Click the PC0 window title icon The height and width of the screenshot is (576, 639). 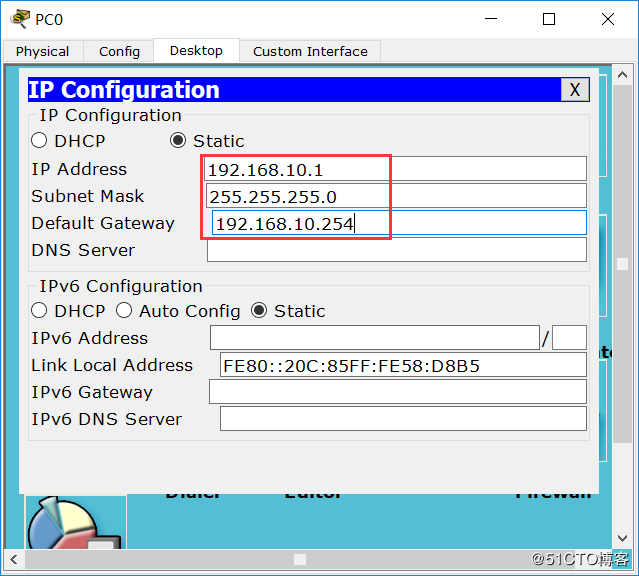[x=20, y=19]
